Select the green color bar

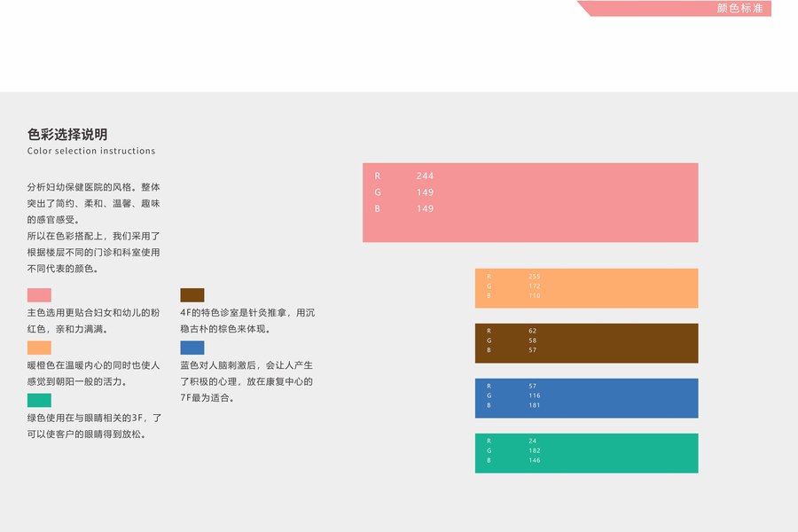[x=587, y=453]
